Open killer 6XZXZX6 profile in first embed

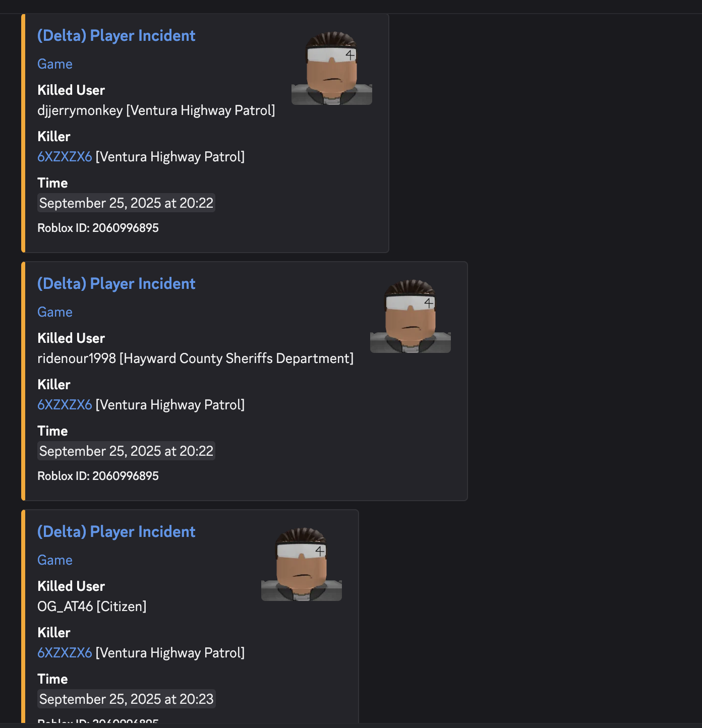pos(65,157)
